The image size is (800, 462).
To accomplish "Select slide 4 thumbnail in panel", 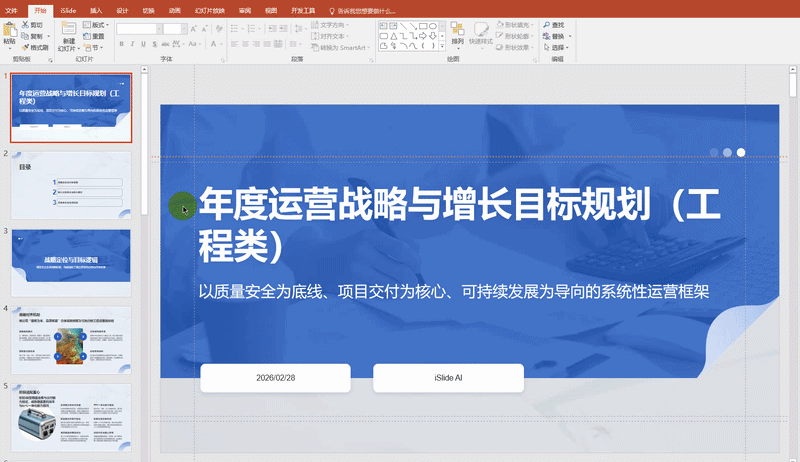I will coord(71,340).
